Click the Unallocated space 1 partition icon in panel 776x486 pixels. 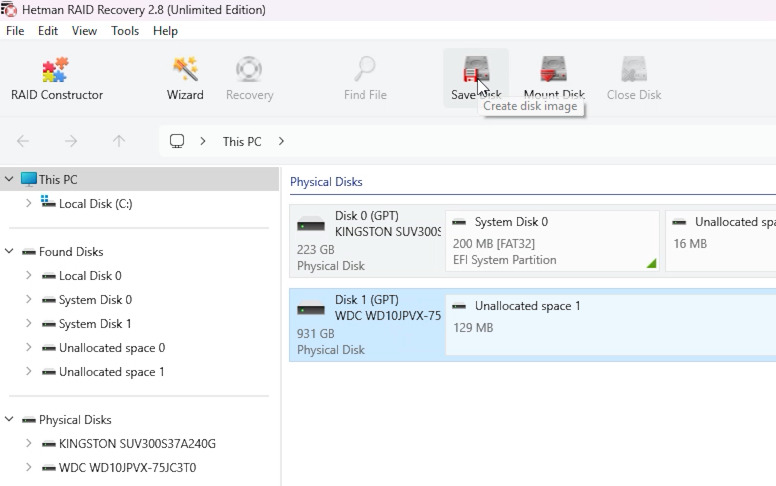coord(459,306)
